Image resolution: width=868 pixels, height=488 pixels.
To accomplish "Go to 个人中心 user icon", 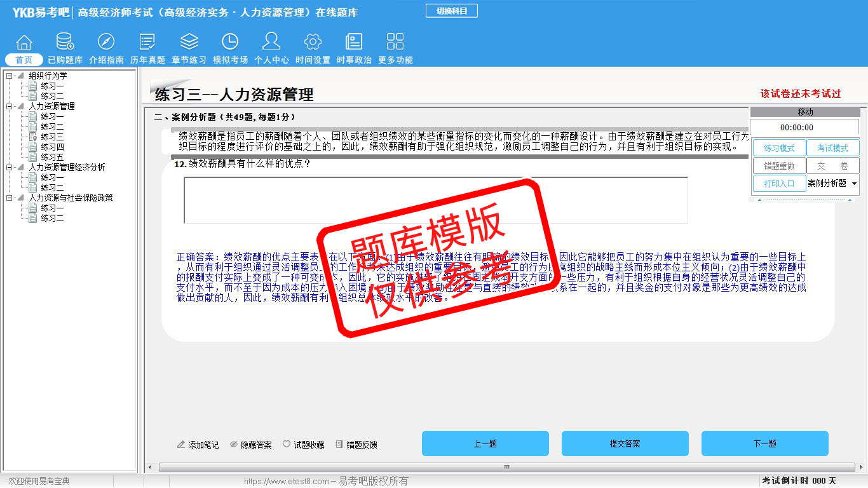I will pos(271,42).
